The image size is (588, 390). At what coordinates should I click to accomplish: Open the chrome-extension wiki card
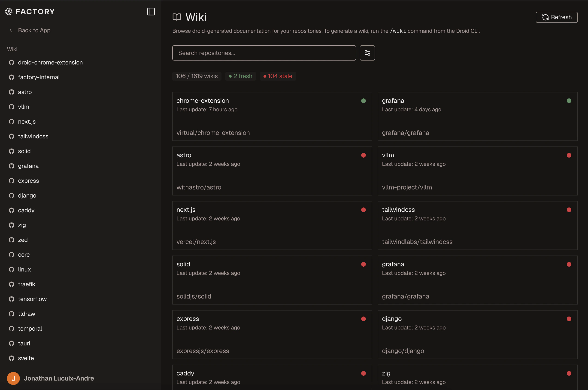[x=272, y=116]
